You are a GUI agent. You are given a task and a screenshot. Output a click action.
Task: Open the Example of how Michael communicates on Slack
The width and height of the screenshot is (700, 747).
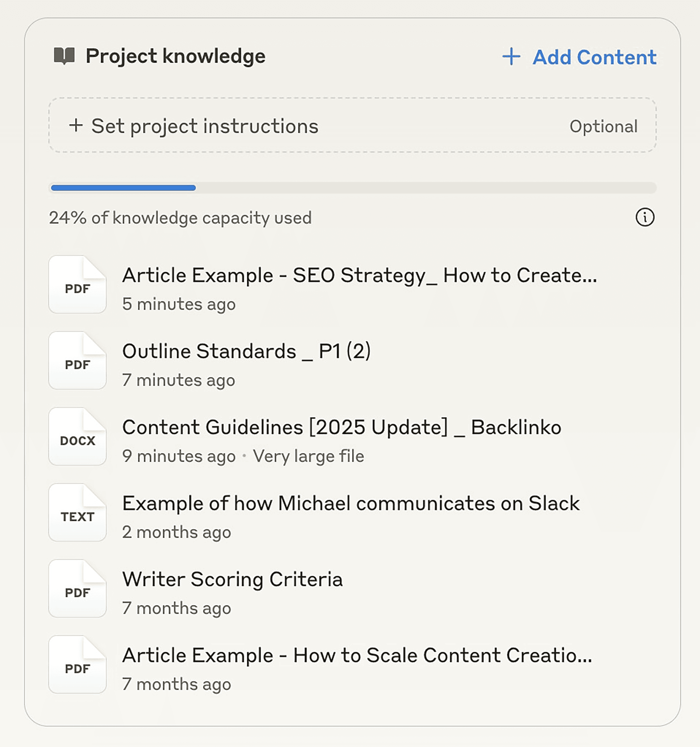(351, 504)
